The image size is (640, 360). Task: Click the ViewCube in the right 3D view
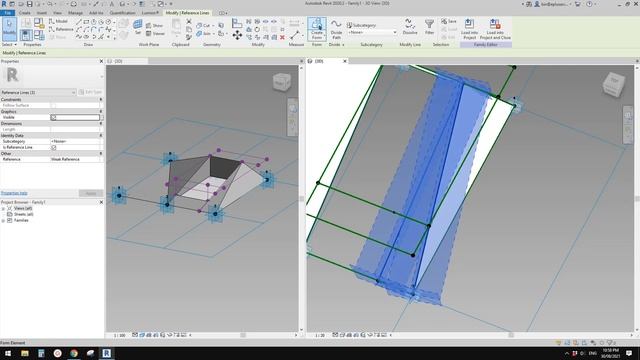point(613,84)
